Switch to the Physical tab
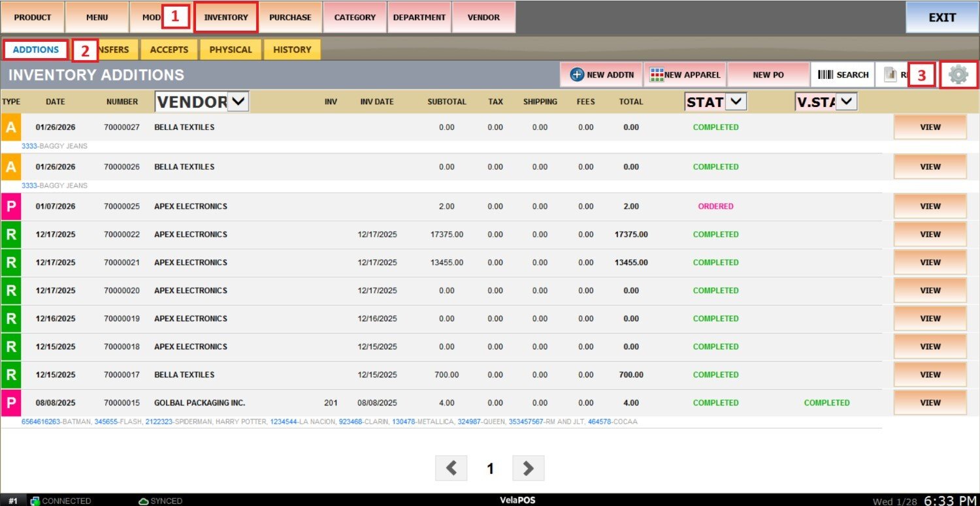 point(231,50)
